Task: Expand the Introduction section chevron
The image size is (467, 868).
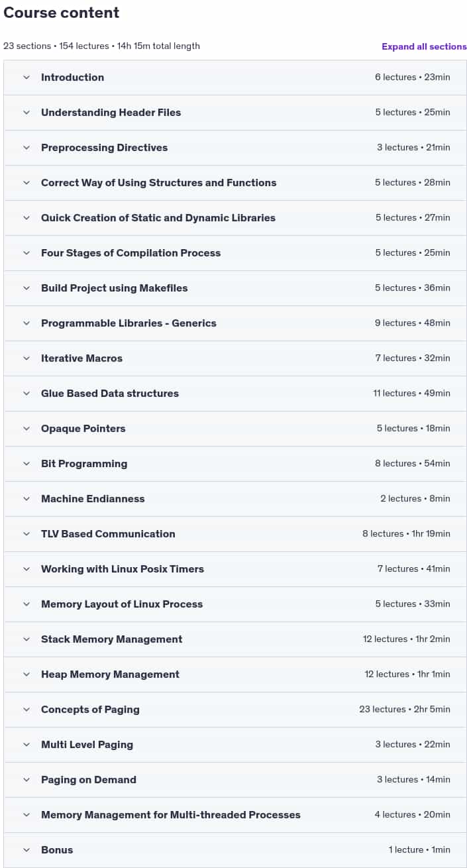Action: [26, 78]
